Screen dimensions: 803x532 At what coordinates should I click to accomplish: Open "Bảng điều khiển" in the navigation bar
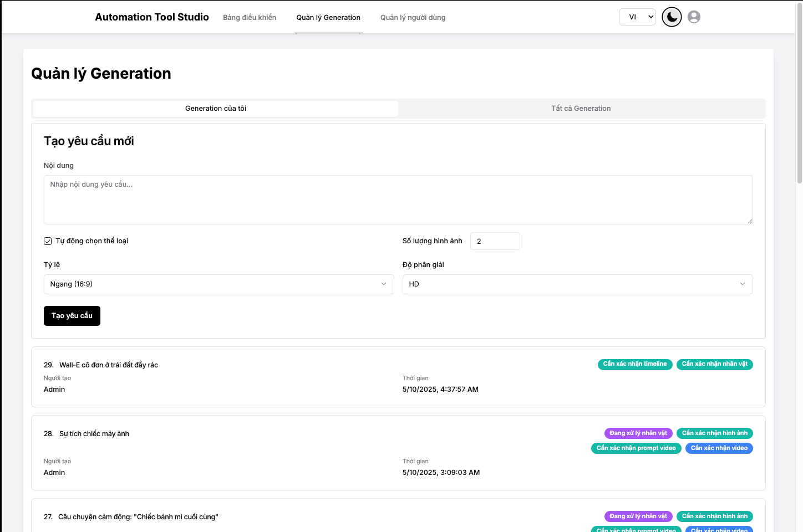tap(249, 17)
